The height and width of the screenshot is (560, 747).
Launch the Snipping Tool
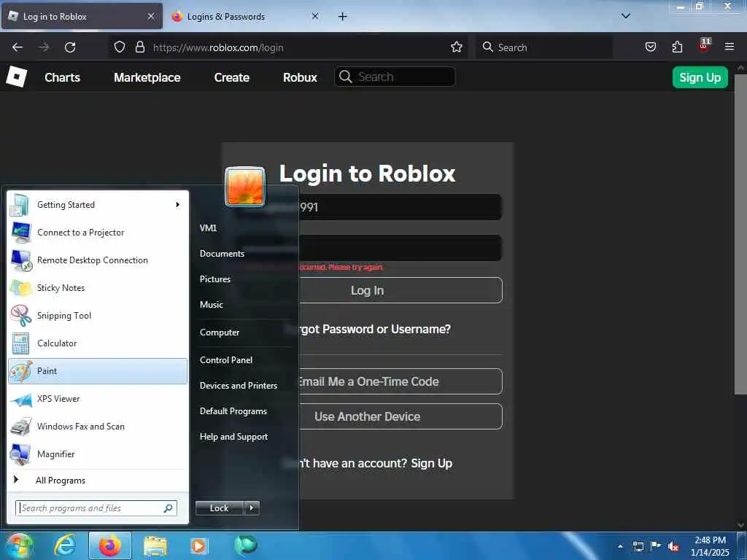coord(98,315)
